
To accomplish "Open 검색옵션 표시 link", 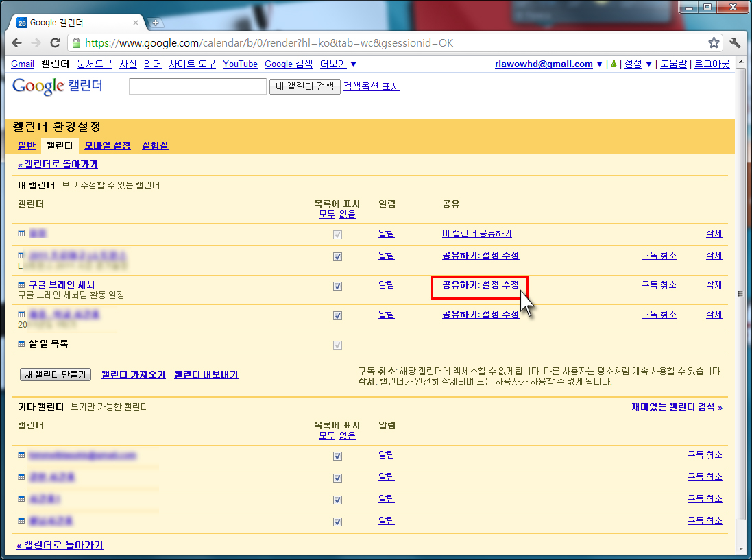I will point(372,86).
